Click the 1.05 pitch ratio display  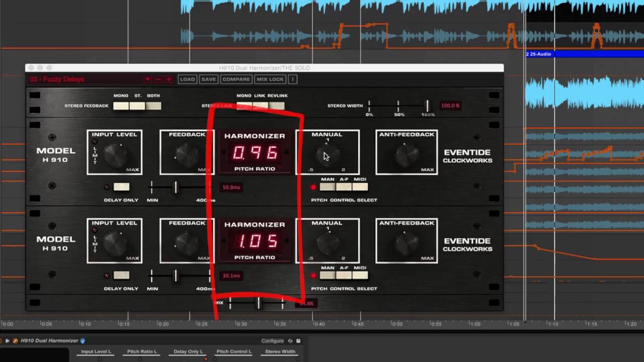pos(255,241)
